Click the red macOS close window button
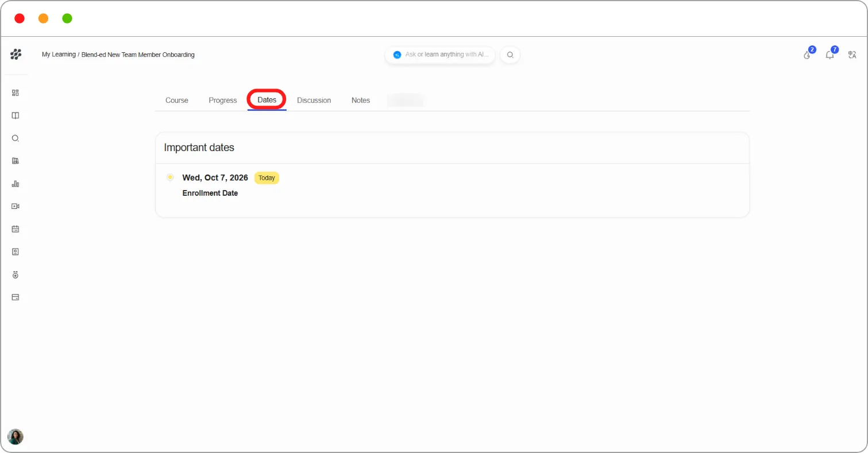This screenshot has height=453, width=868. click(x=20, y=18)
